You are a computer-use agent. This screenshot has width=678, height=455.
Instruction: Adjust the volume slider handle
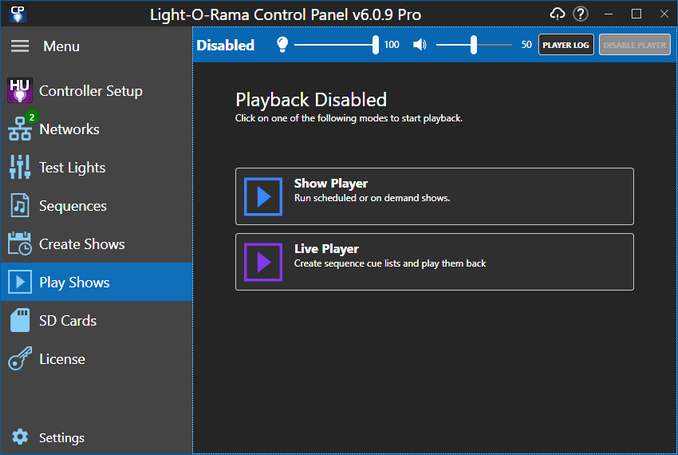(x=473, y=45)
